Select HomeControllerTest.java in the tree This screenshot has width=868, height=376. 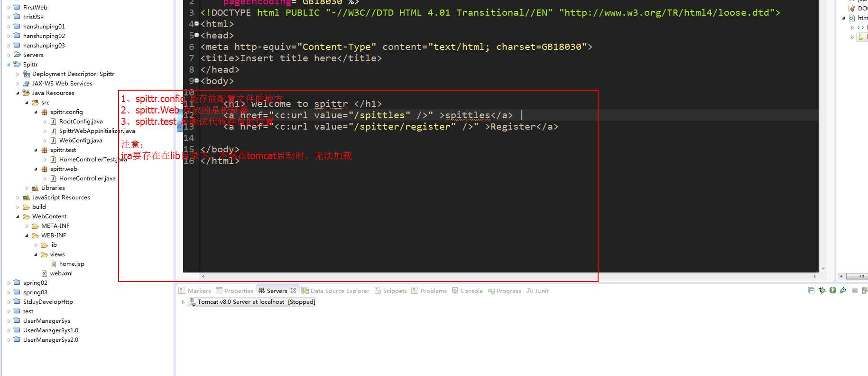click(93, 159)
